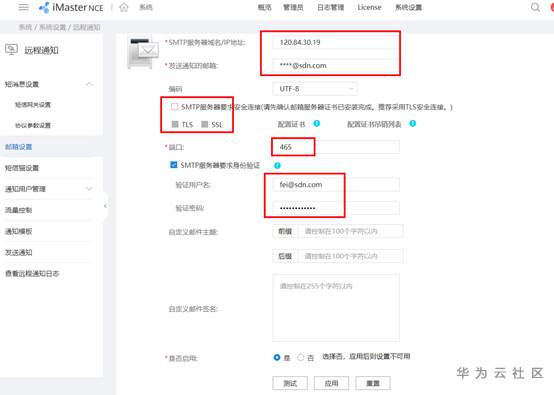The image size is (554, 395).
Task: Open the 概览 top menu
Action: (265, 7)
